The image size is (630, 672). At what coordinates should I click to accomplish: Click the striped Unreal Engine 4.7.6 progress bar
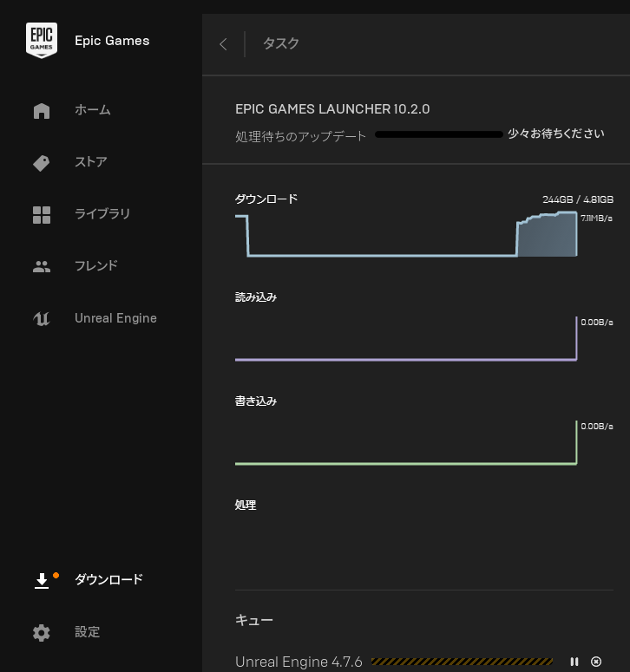coord(462,662)
